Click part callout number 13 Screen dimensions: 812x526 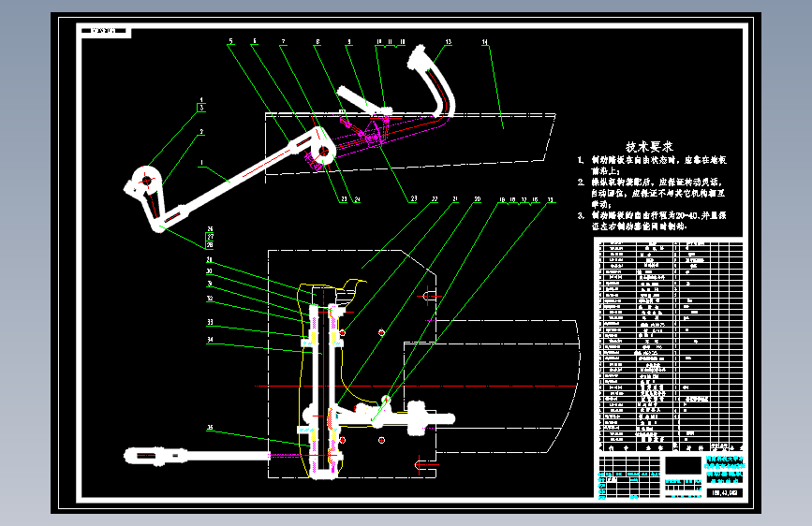click(448, 42)
